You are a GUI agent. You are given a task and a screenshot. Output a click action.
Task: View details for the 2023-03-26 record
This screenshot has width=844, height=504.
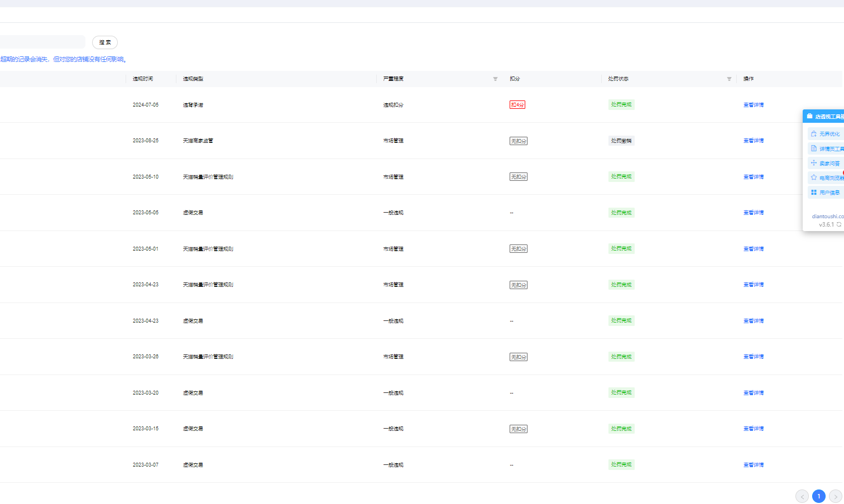click(x=754, y=357)
